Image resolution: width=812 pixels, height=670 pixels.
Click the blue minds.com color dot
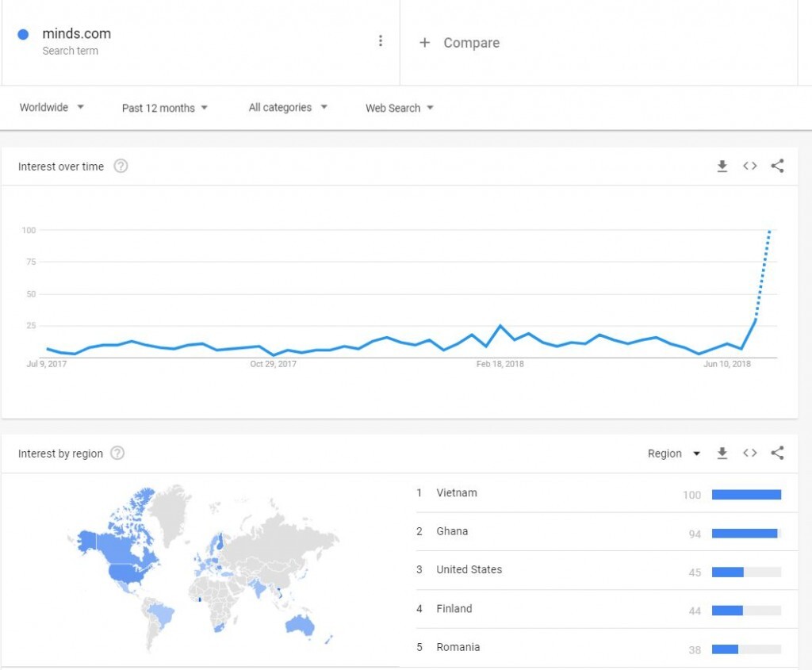pyautogui.click(x=23, y=34)
